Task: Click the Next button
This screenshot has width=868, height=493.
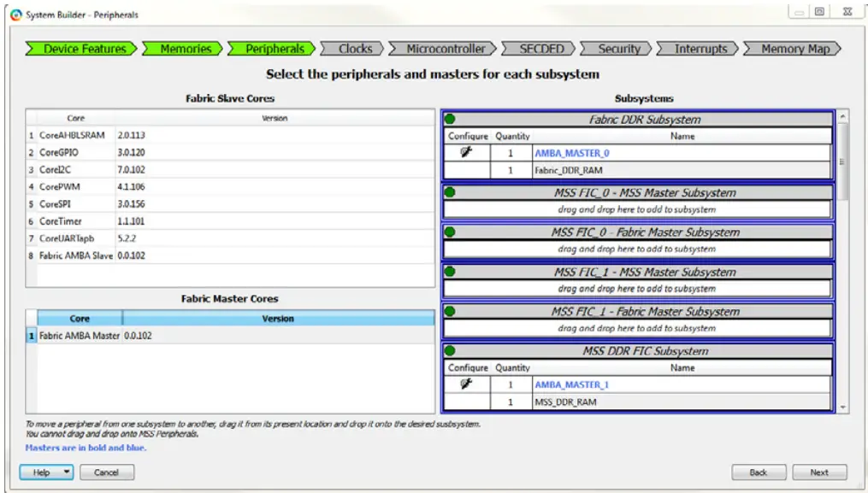Action: (x=820, y=472)
